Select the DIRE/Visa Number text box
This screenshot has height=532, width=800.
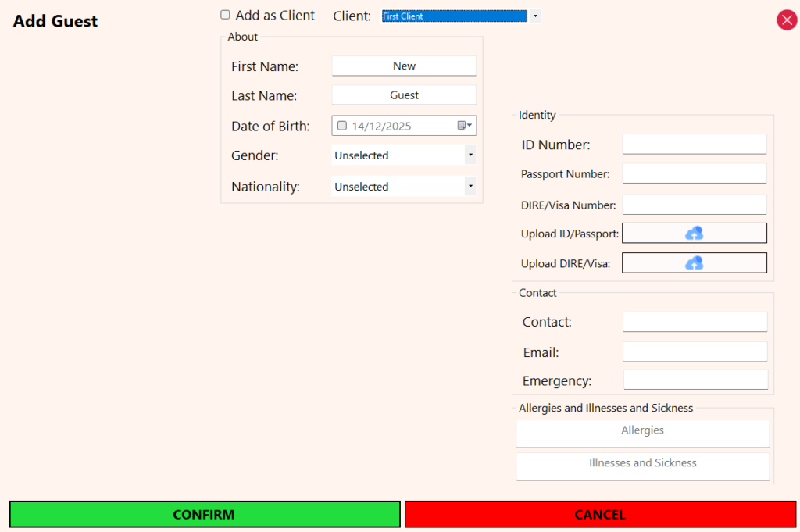694,205
